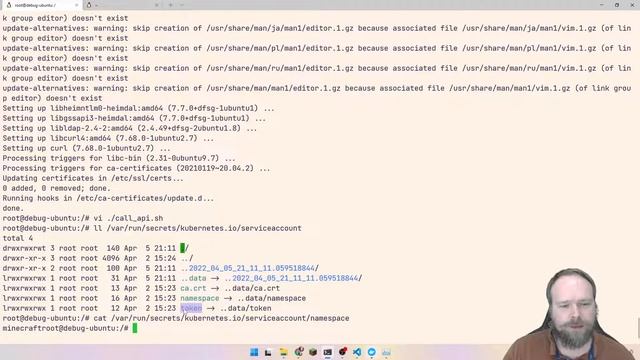Click 'Setting up libldap-2.4-2:amd64' output line
640x360 pixels.
point(130,128)
